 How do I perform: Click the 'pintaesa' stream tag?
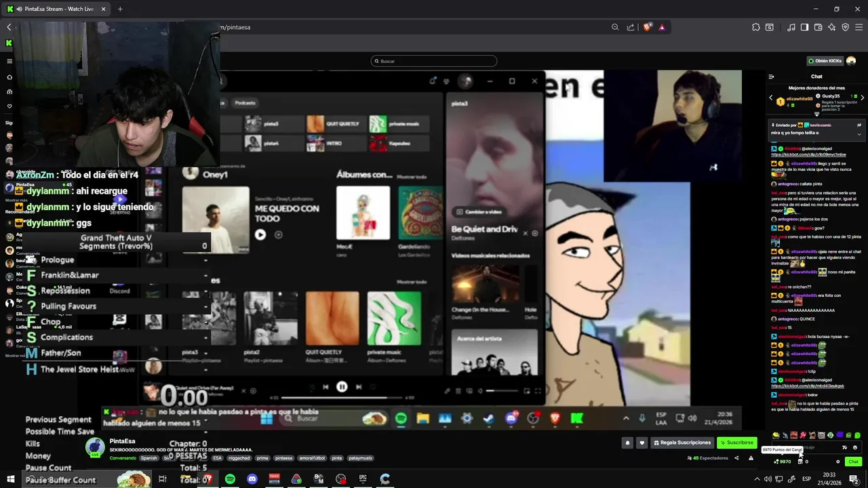283,458
